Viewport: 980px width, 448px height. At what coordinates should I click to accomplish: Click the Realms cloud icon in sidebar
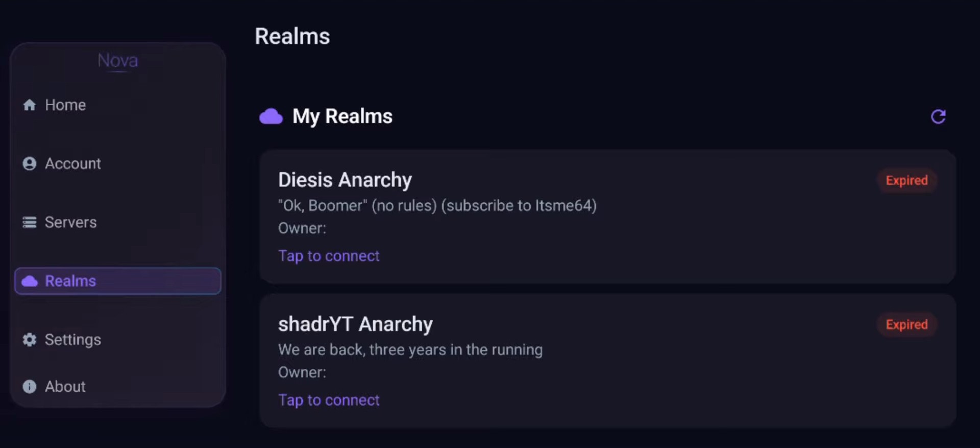(x=30, y=281)
